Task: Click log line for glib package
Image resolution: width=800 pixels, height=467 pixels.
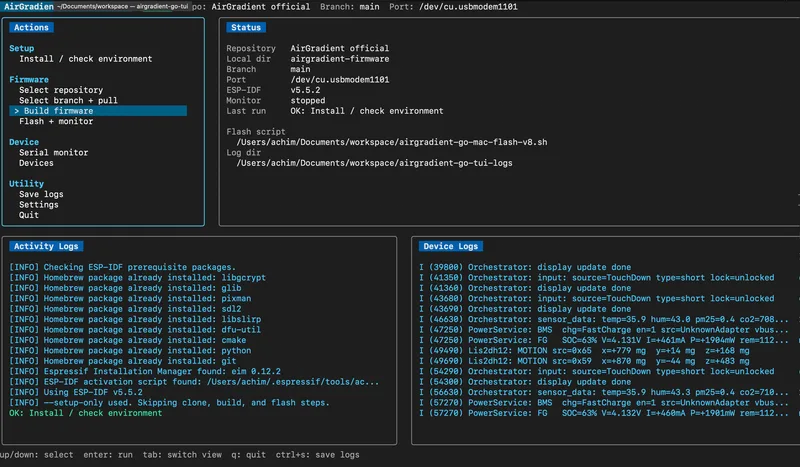Action: coord(126,288)
